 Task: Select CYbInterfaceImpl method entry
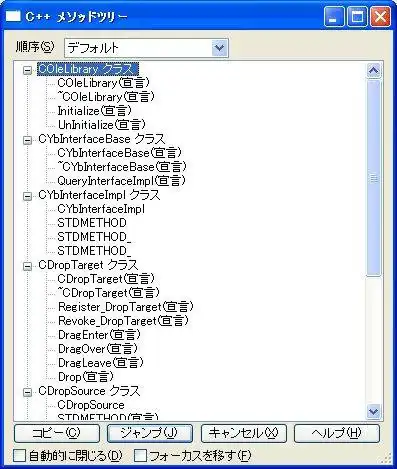(x=101, y=209)
